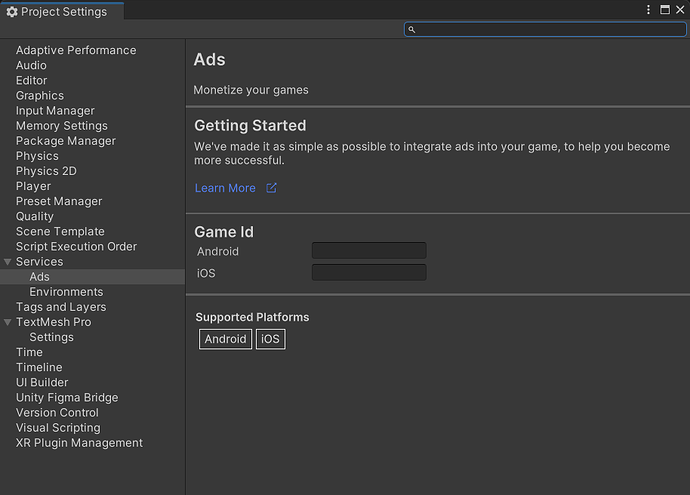Select the iOS platform tag
The image size is (690, 495).
(270, 339)
